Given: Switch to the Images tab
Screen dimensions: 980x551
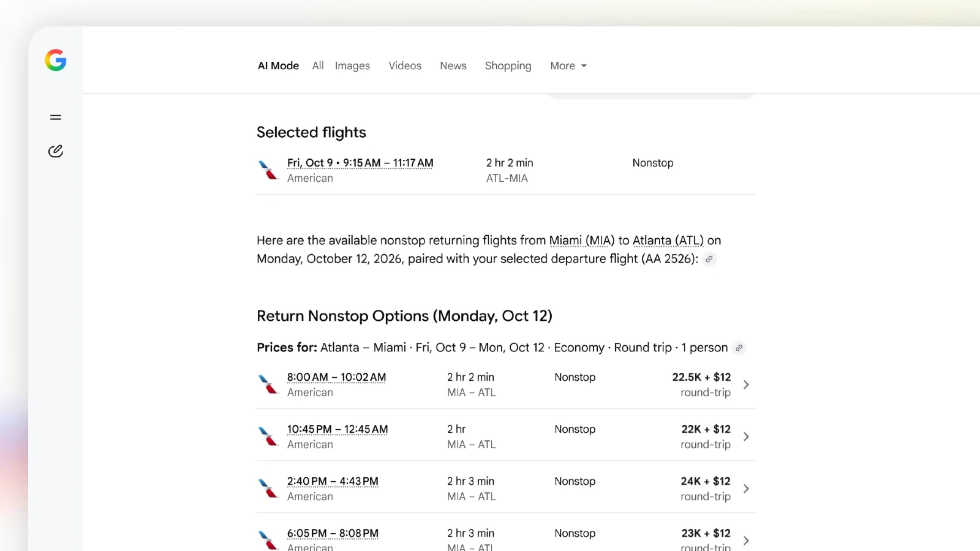Looking at the screenshot, I should (x=352, y=66).
